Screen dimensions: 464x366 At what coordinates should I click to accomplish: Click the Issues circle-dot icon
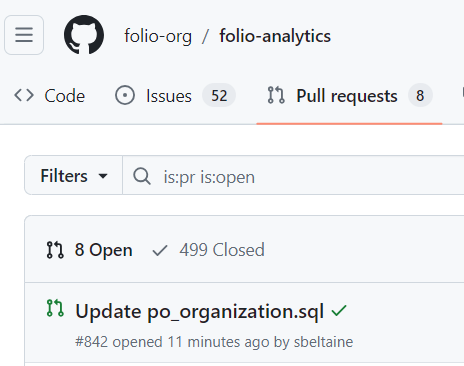pos(125,96)
